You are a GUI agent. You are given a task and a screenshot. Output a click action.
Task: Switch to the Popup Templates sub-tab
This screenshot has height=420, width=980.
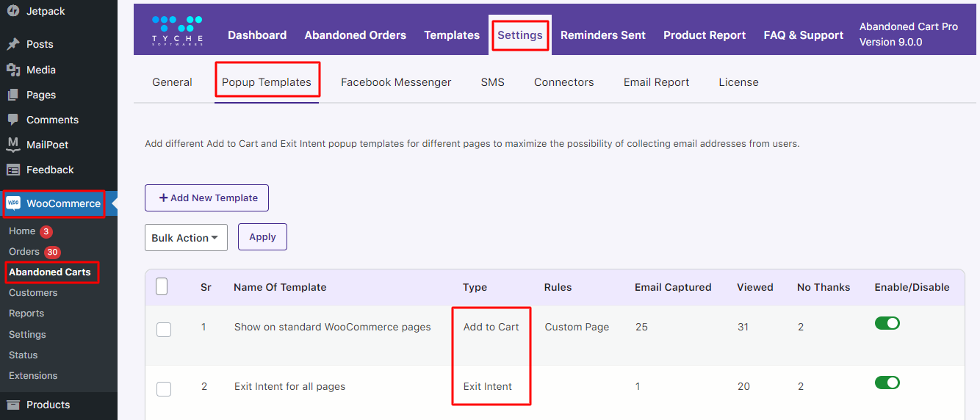tap(267, 82)
